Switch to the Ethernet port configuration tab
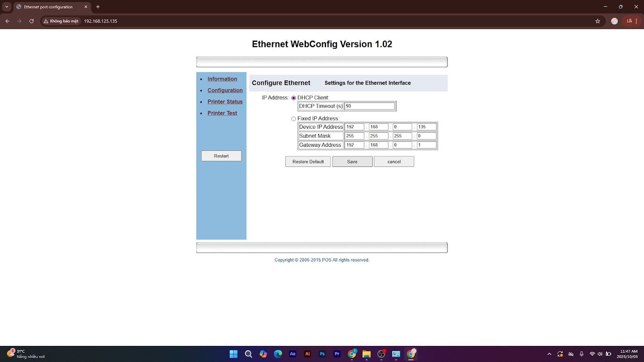 point(52,7)
